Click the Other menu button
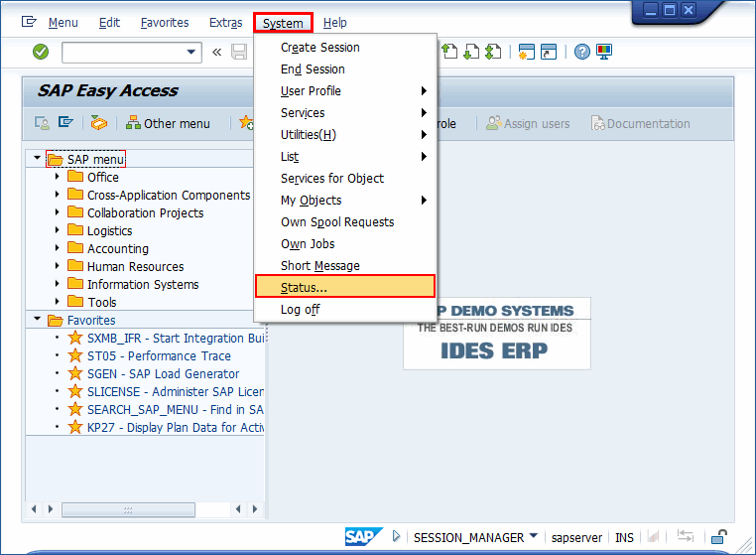This screenshot has height=555, width=756. click(x=168, y=123)
